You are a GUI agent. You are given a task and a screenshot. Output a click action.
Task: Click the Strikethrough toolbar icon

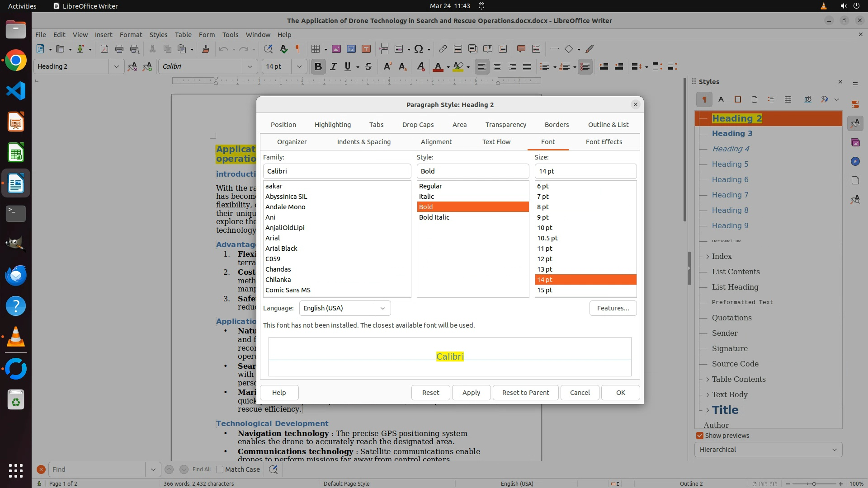point(368,67)
